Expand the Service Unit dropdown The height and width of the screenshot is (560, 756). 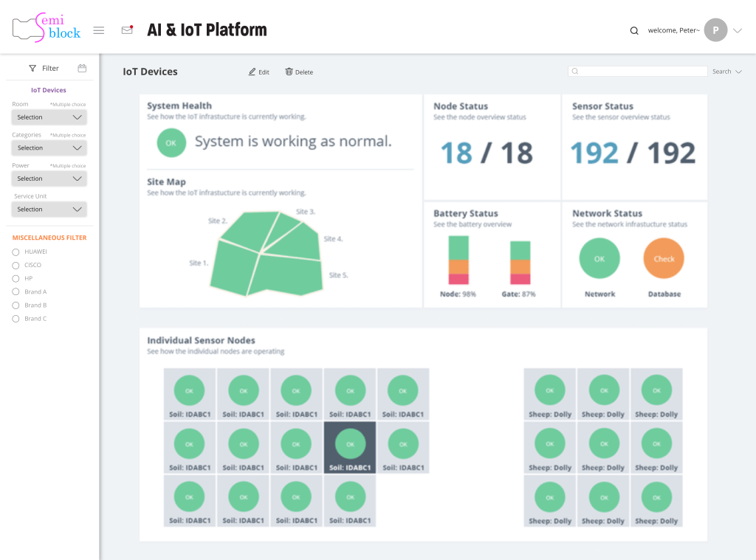pyautogui.click(x=49, y=210)
